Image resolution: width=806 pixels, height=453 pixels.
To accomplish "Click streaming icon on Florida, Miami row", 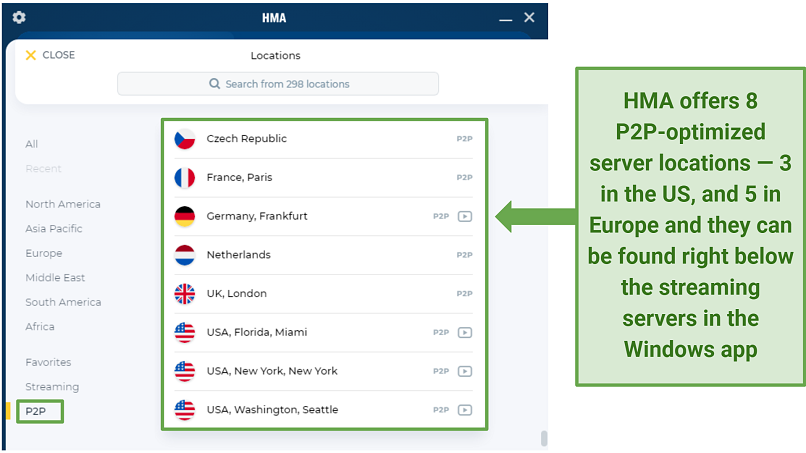I will point(465,333).
